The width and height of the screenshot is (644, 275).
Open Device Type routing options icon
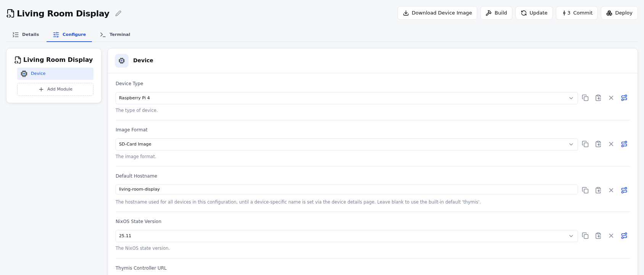click(624, 98)
